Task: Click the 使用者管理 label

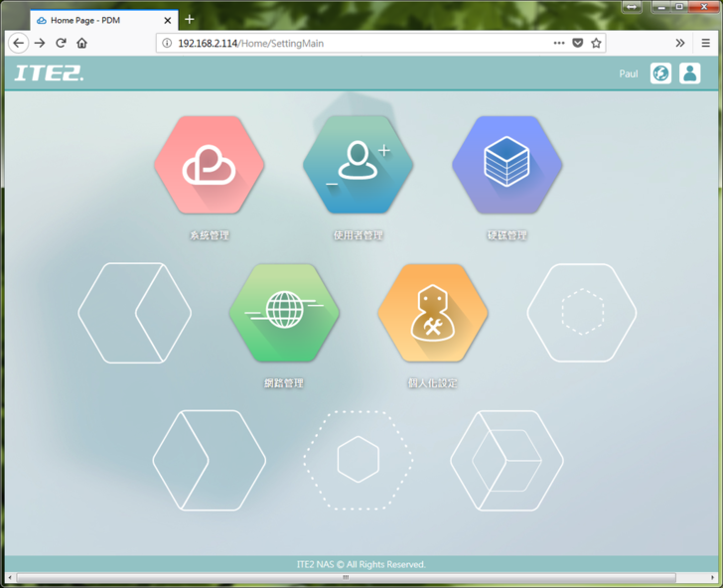Action: 359,235
